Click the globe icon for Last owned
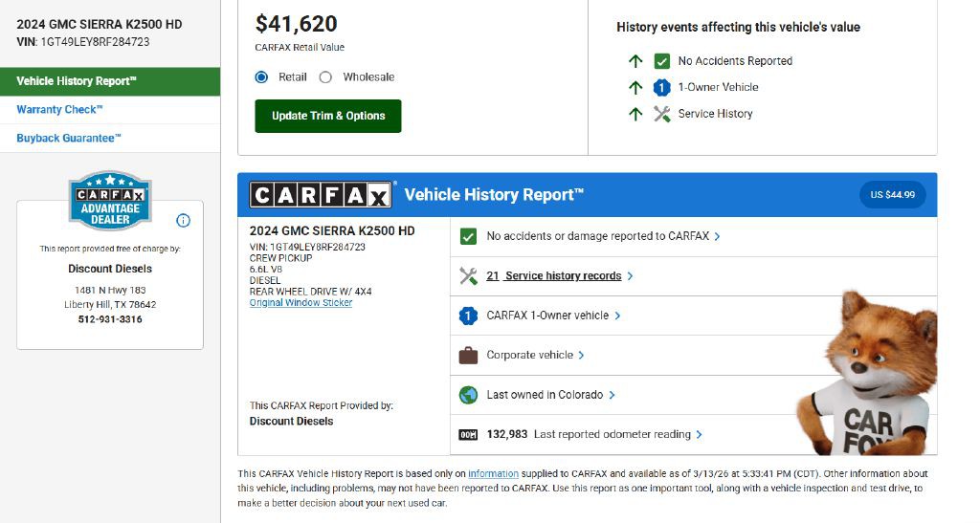This screenshot has height=523, width=980. click(x=468, y=395)
